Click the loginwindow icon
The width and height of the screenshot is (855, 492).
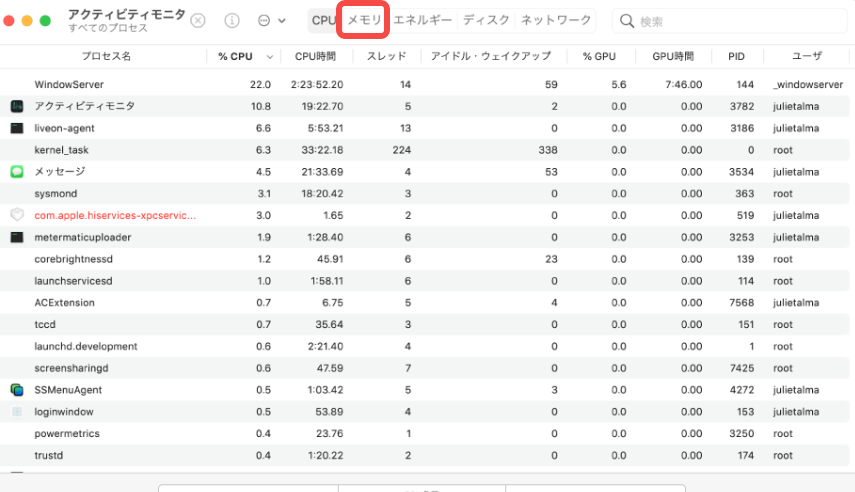pyautogui.click(x=17, y=412)
